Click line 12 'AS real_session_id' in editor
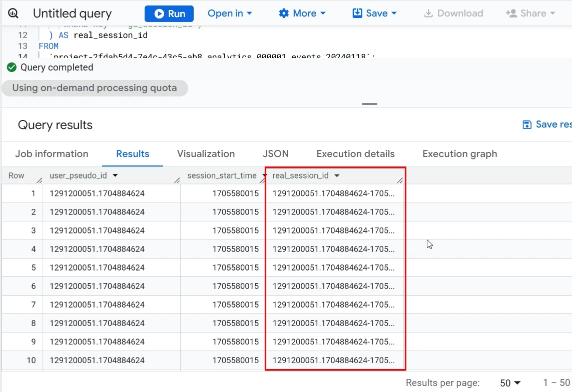The height and width of the screenshot is (392, 572). click(x=103, y=35)
